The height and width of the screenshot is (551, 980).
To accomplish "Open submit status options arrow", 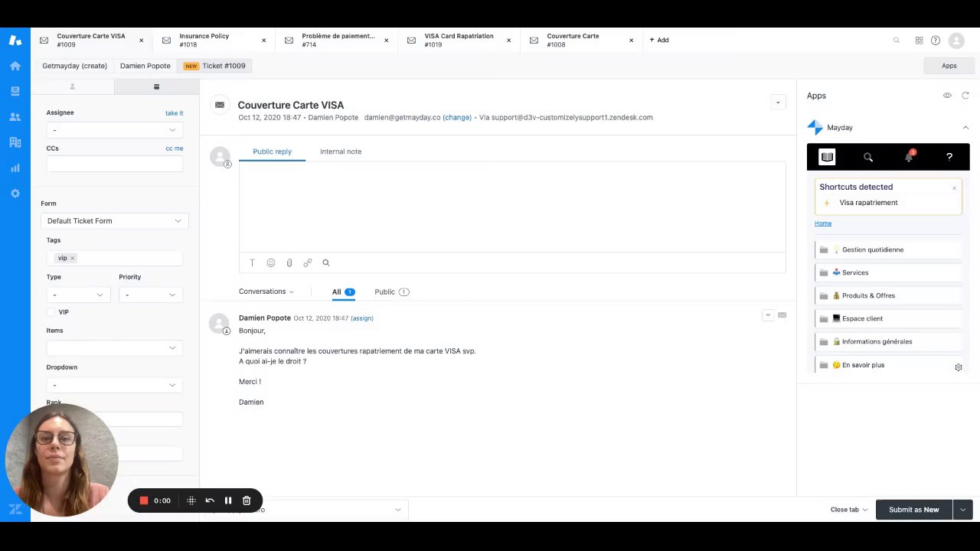I will [x=963, y=510].
